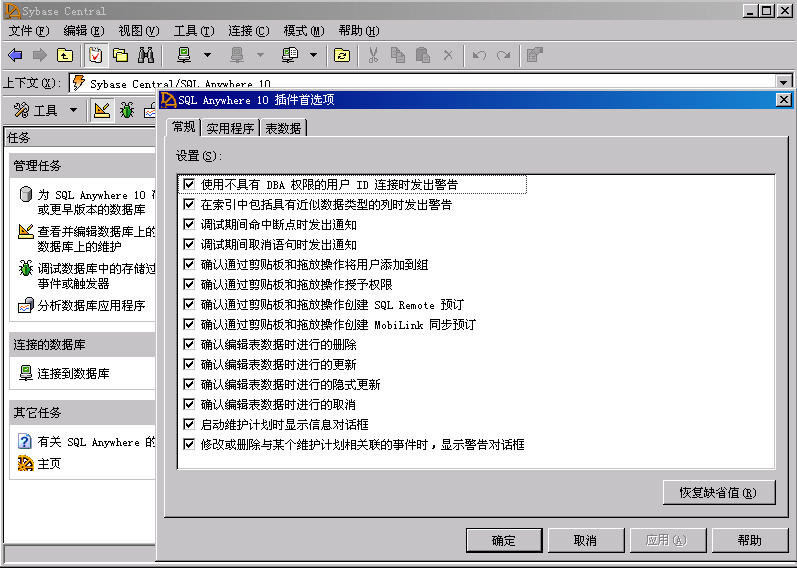Click the Up one level folder icon
The width and height of the screenshot is (797, 568).
tap(65, 55)
